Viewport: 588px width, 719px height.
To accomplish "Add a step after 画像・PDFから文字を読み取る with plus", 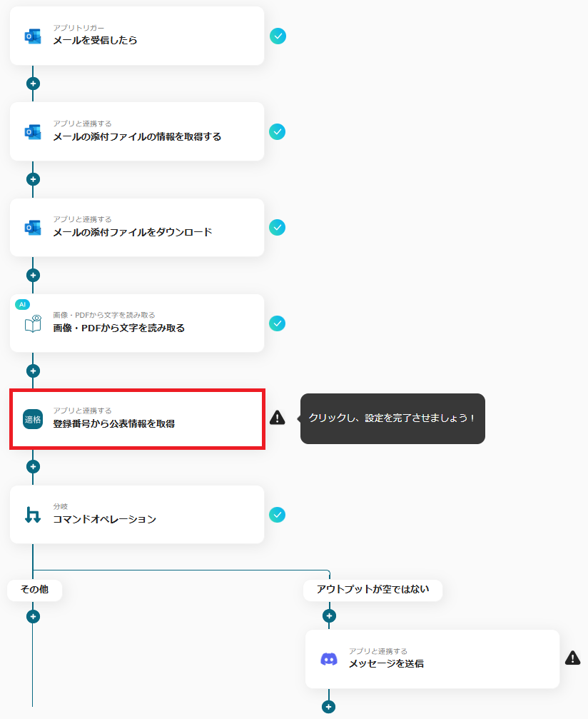I will (x=33, y=371).
